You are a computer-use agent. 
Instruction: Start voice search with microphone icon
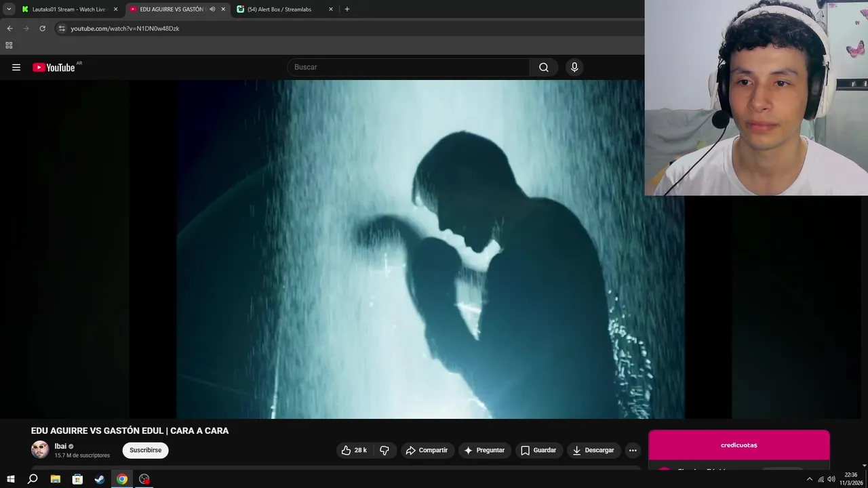pyautogui.click(x=574, y=67)
